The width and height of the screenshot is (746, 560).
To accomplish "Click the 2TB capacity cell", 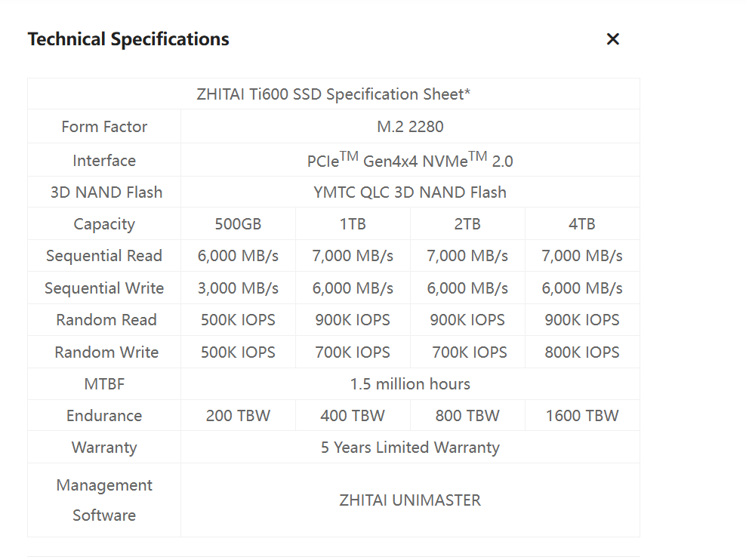I will point(467,224).
